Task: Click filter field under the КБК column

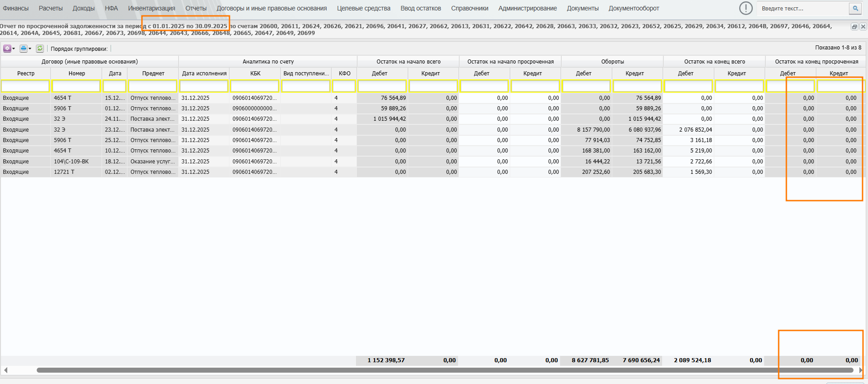Action: click(255, 86)
